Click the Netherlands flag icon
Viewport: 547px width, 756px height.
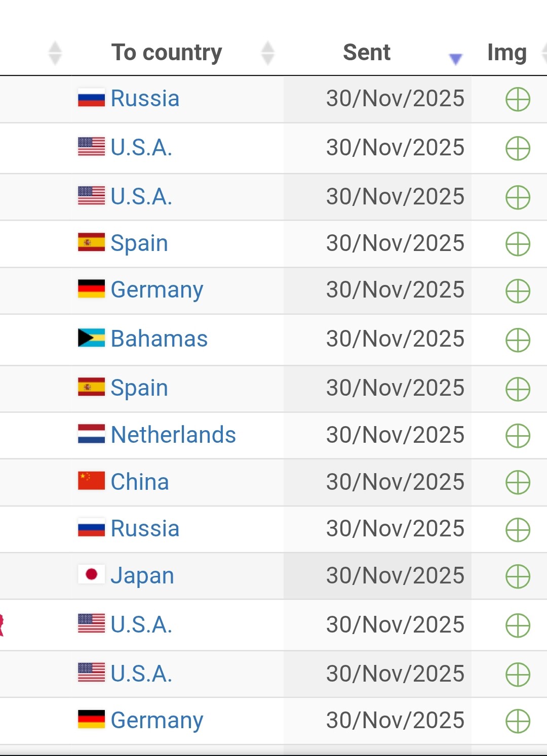coord(91,434)
